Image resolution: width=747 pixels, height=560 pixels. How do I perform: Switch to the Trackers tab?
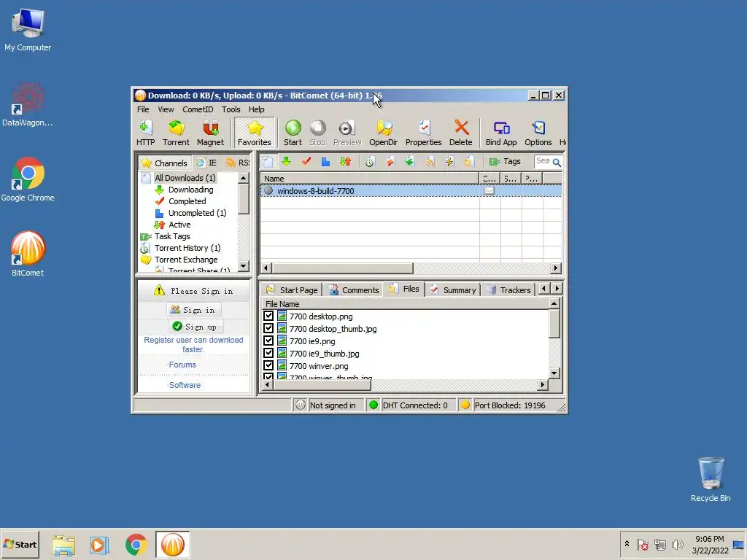coord(508,290)
